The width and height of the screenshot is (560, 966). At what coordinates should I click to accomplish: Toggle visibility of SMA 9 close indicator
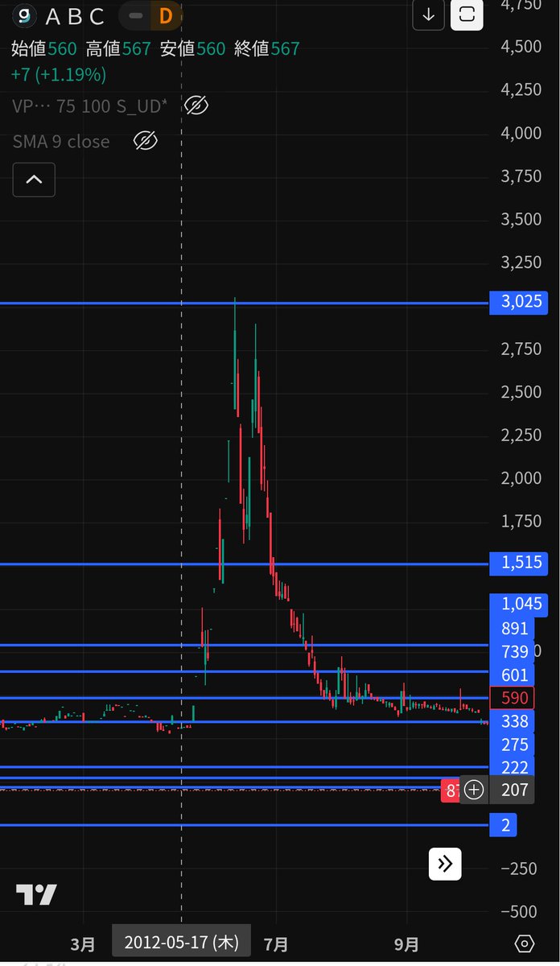coord(144,141)
